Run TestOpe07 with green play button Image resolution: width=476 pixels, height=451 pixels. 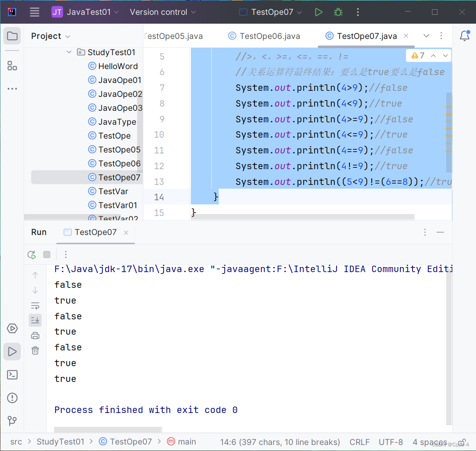click(x=318, y=12)
